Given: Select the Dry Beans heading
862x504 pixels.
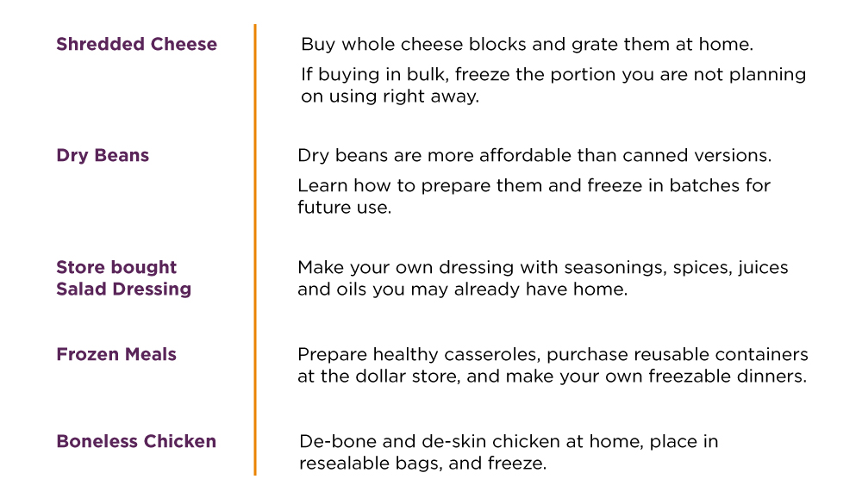Looking at the screenshot, I should [x=103, y=156].
